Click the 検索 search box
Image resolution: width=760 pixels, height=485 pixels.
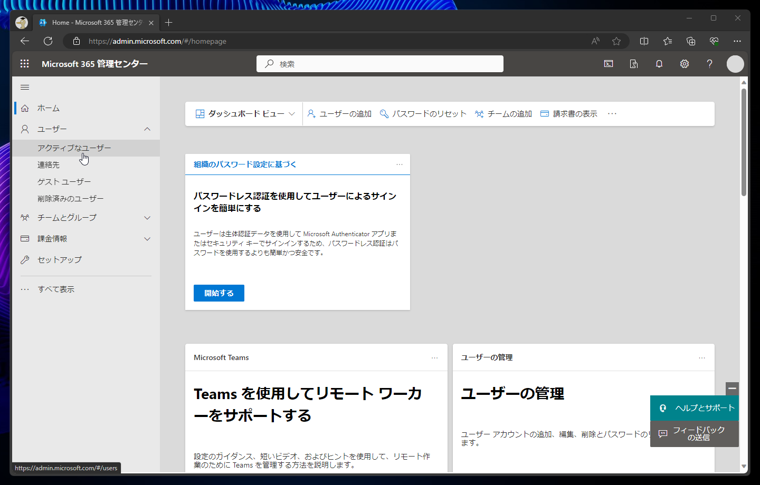[x=380, y=64]
